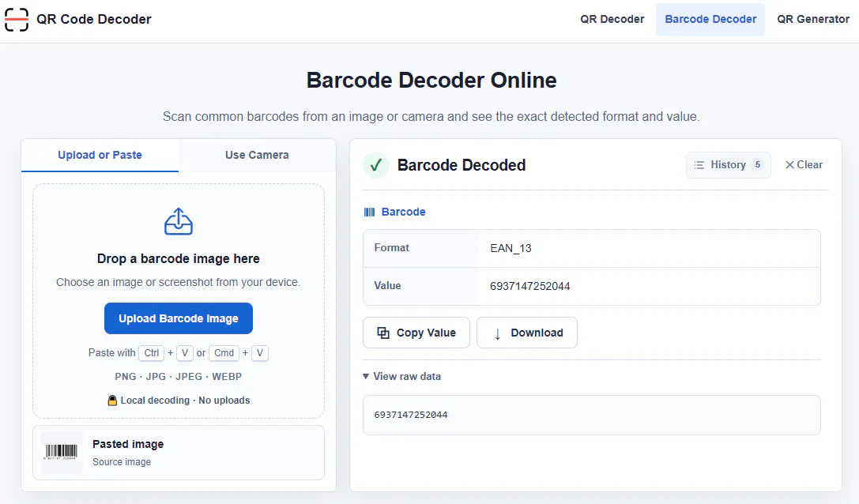Click the Copy Value button
859x504 pixels.
click(416, 333)
